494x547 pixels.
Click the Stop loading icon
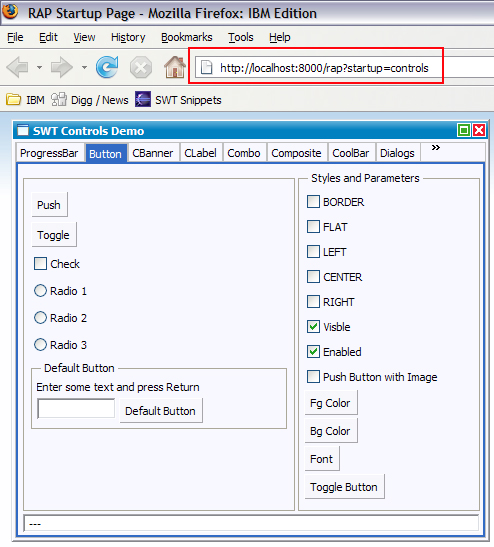tap(141, 67)
